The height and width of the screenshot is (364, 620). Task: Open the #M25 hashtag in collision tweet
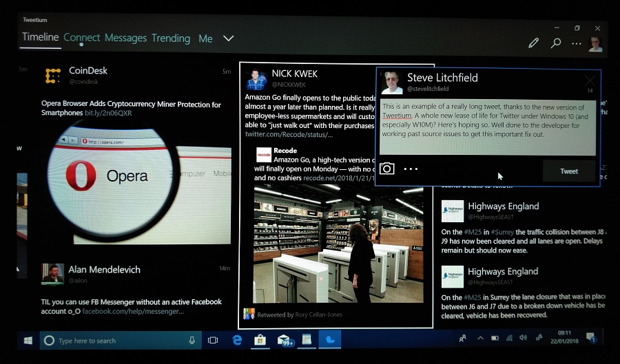(473, 232)
